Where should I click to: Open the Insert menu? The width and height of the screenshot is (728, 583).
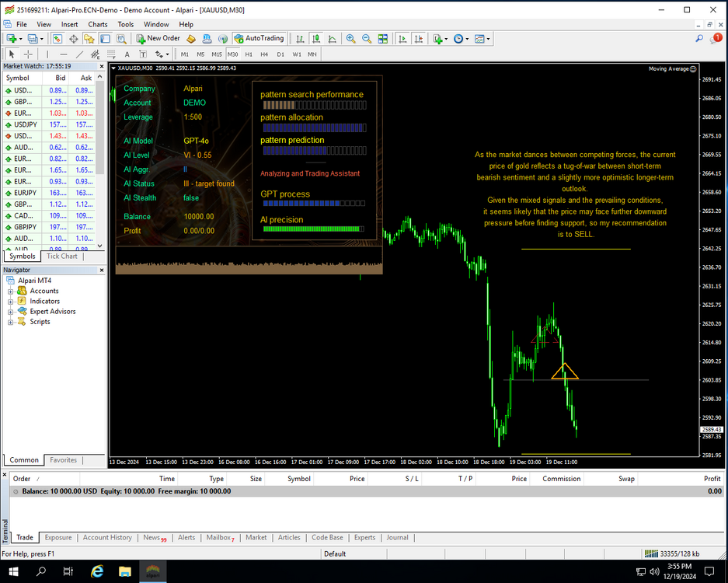tap(70, 24)
